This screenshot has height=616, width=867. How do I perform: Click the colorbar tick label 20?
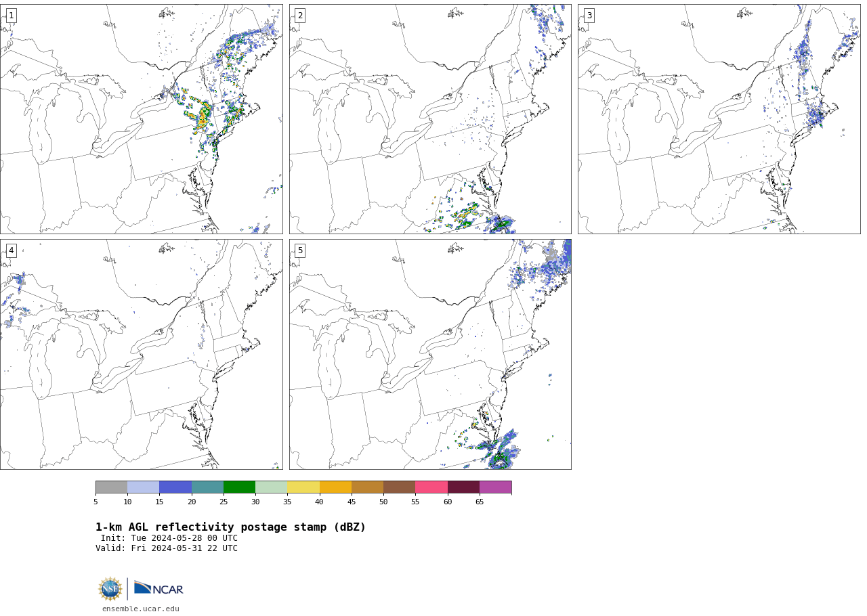click(x=192, y=502)
